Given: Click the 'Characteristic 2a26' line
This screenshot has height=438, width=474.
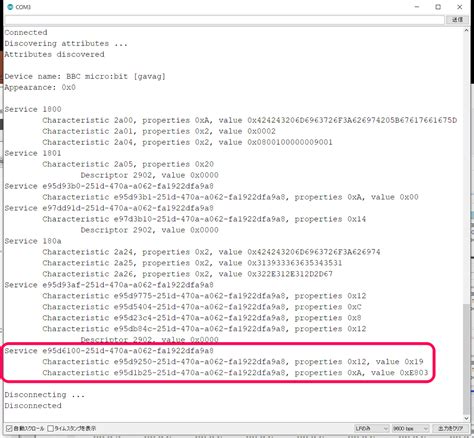Looking at the screenshot, I should click(187, 274).
